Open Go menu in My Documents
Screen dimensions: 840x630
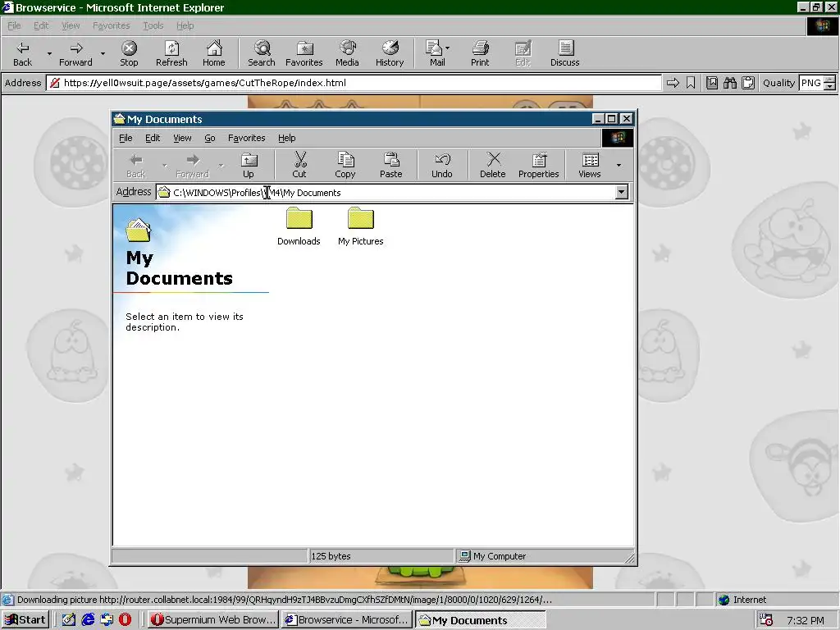click(x=209, y=138)
